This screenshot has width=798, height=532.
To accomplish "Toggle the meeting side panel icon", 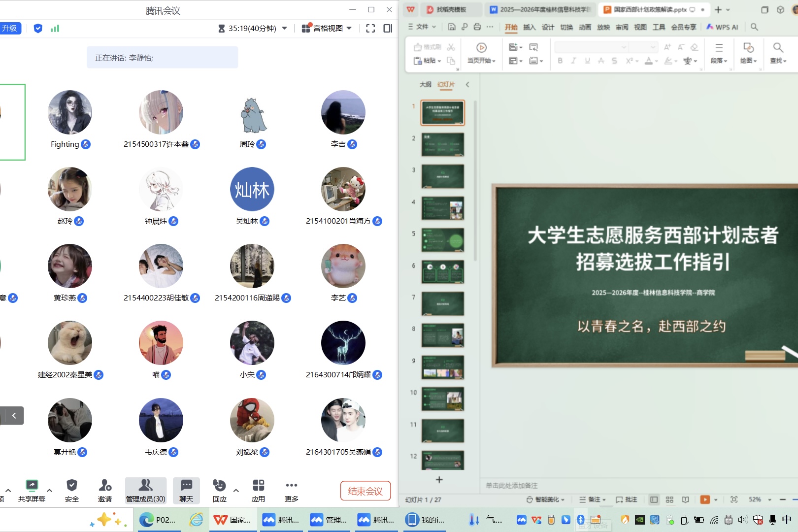I will 388,29.
